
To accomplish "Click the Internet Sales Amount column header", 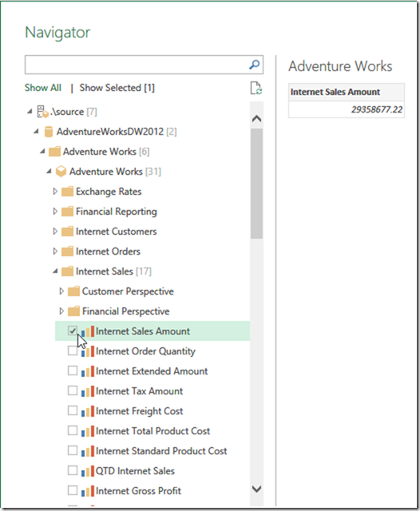I will pyautogui.click(x=346, y=92).
